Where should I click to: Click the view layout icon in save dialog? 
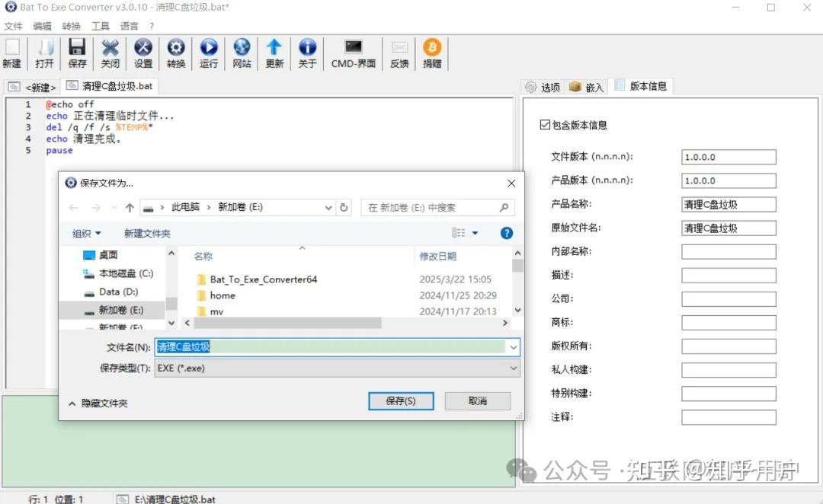point(459,233)
